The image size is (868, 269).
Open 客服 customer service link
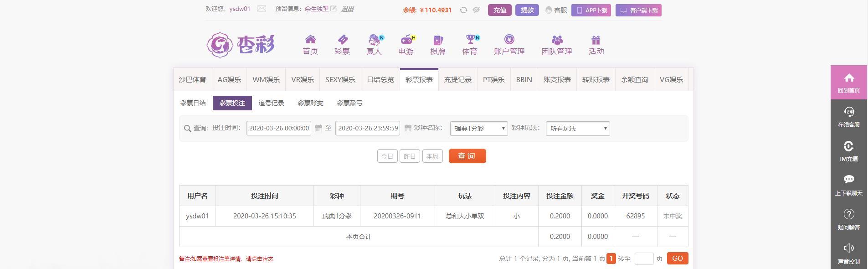(556, 10)
